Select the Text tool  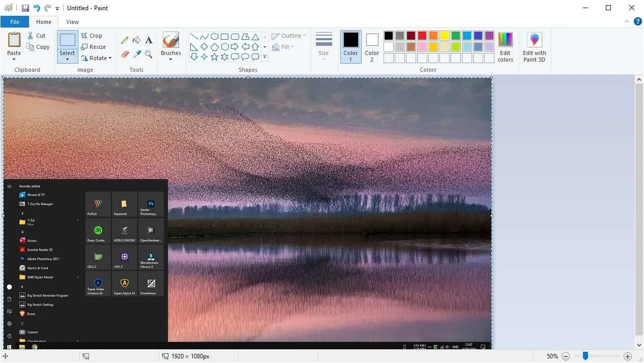[x=149, y=40]
